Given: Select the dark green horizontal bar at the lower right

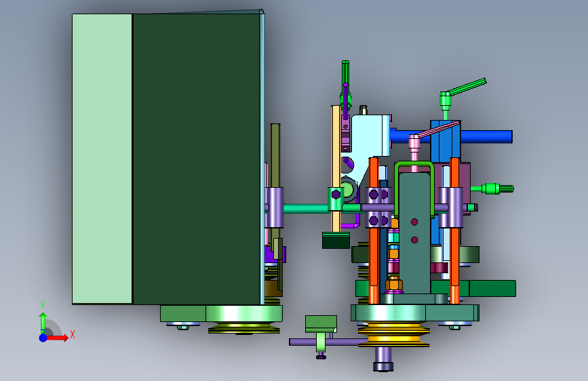Looking at the screenshot, I should pyautogui.click(x=492, y=288).
